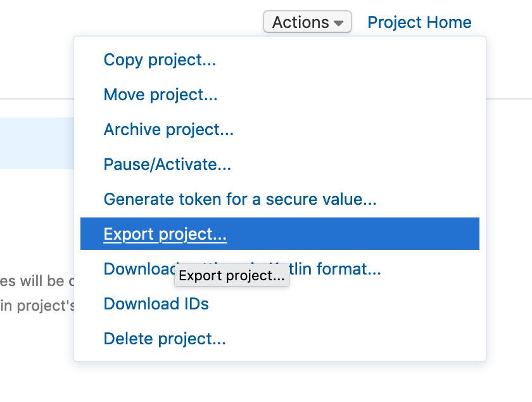Click Archive project menu item
Viewport: 532px width, 402px height.
(x=168, y=129)
